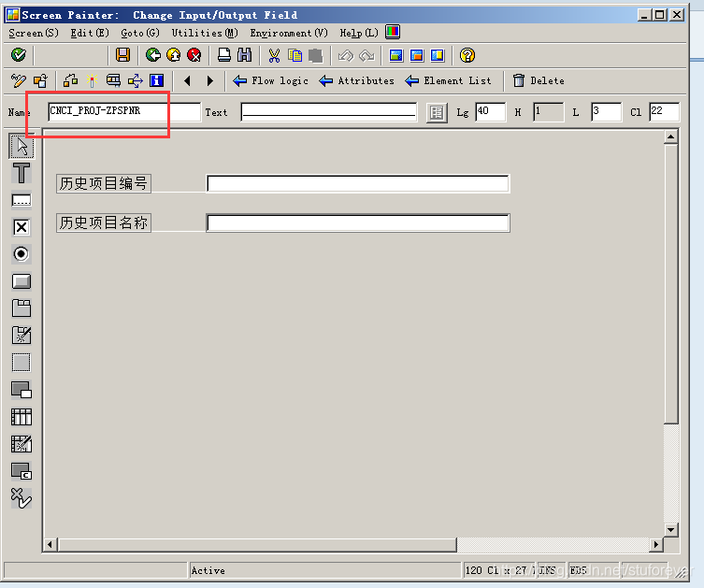Save the screen with the floppy disk icon
This screenshot has height=588, width=704.
point(122,55)
